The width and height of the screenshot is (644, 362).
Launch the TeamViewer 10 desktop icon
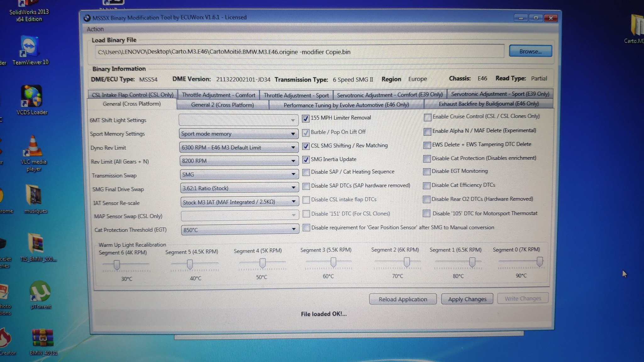(x=30, y=50)
